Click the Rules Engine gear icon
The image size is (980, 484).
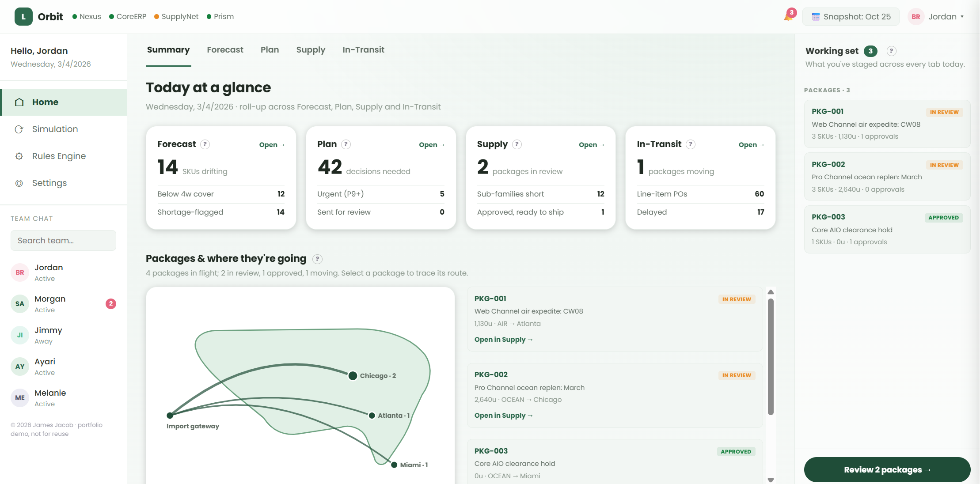pyautogui.click(x=19, y=156)
